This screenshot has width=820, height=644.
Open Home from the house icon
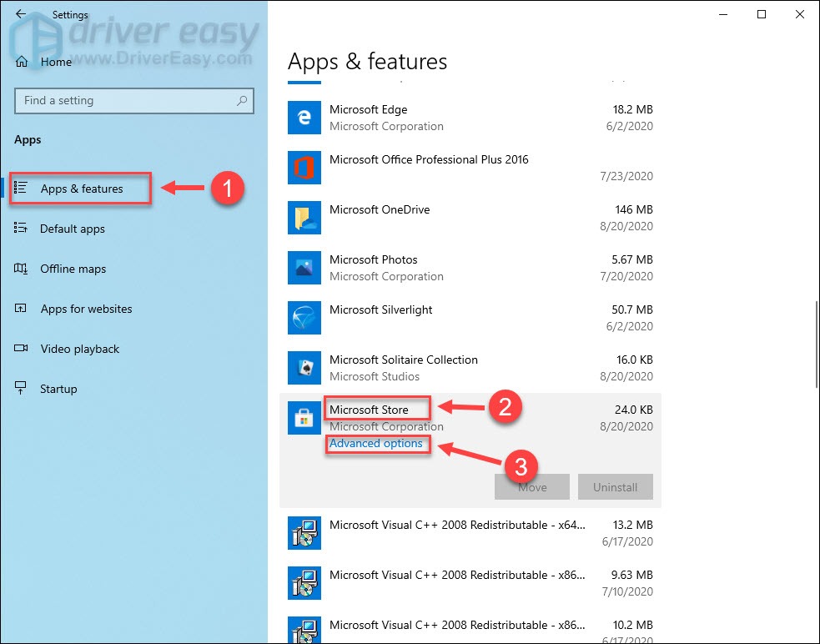click(22, 62)
